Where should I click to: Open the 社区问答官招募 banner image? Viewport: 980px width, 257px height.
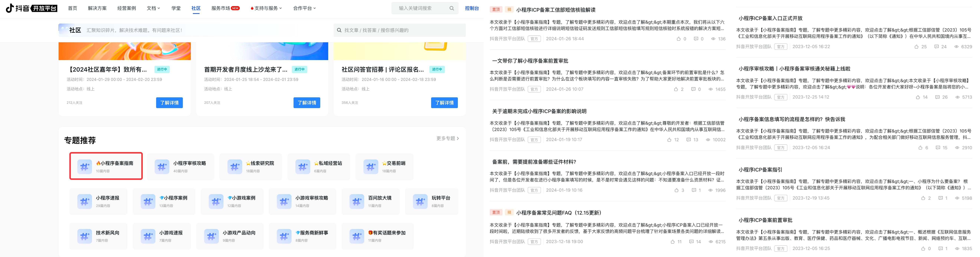(x=399, y=51)
